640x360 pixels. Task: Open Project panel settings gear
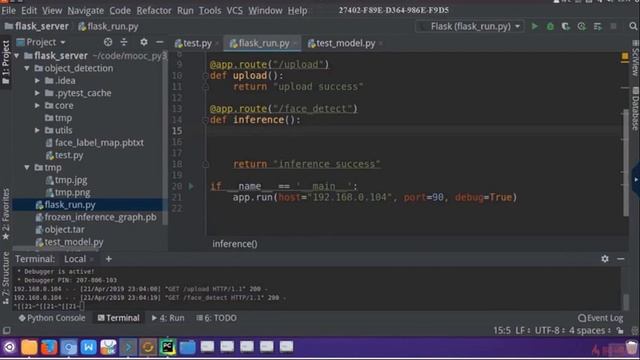[144, 42]
